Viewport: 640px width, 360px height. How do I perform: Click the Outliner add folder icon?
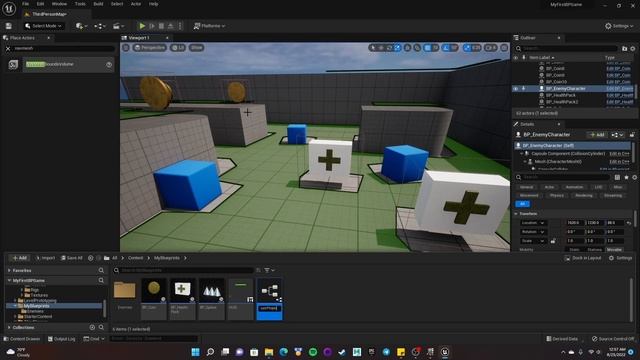pos(624,49)
